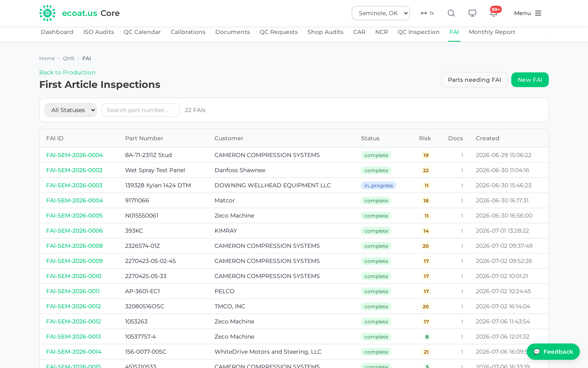Open FAI-SEM-2026-0011 link

tap(73, 291)
